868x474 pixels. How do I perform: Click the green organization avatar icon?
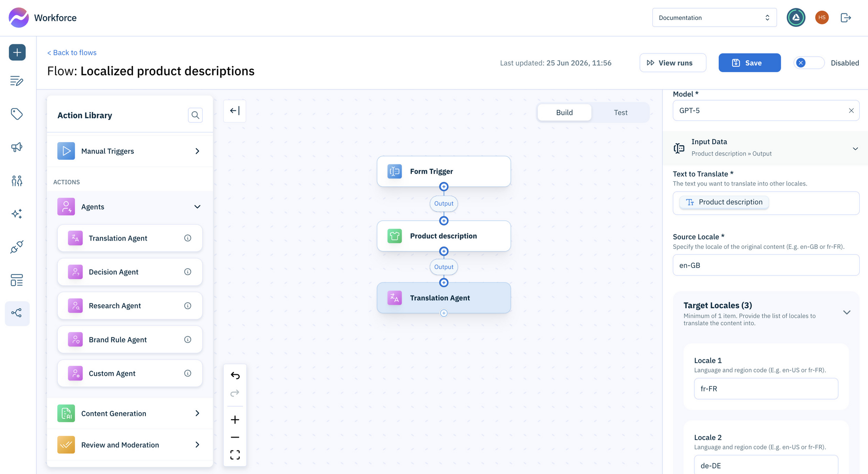[x=796, y=18]
